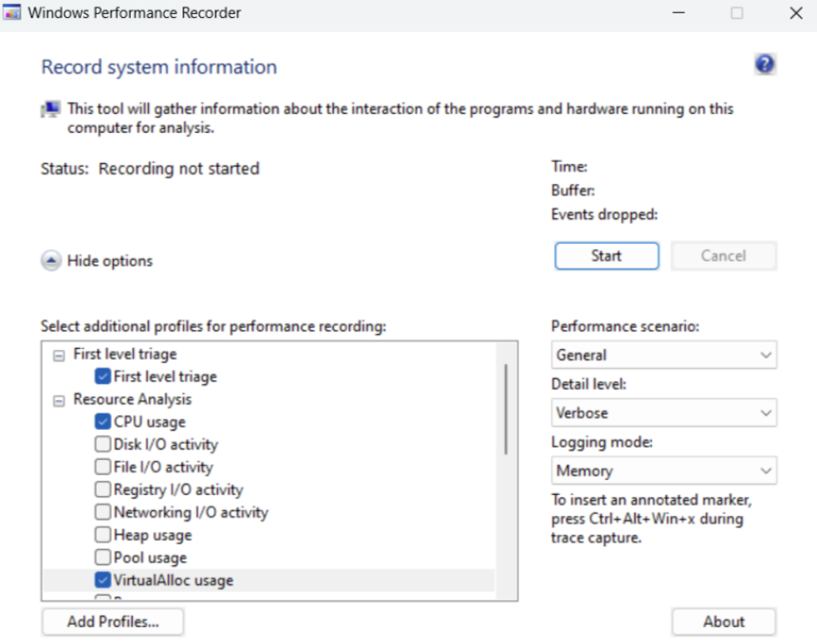817x644 pixels.
Task: Click the "Record system information" heading
Action: (158, 67)
